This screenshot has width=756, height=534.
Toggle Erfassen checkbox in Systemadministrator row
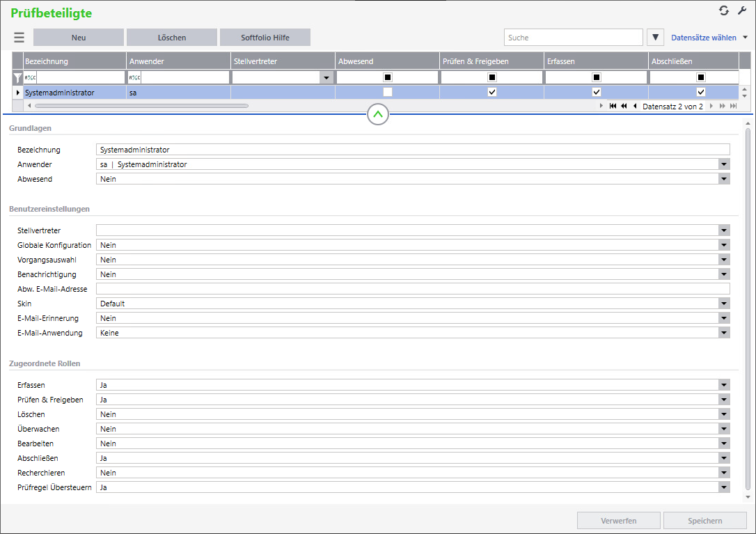pyautogui.click(x=597, y=92)
